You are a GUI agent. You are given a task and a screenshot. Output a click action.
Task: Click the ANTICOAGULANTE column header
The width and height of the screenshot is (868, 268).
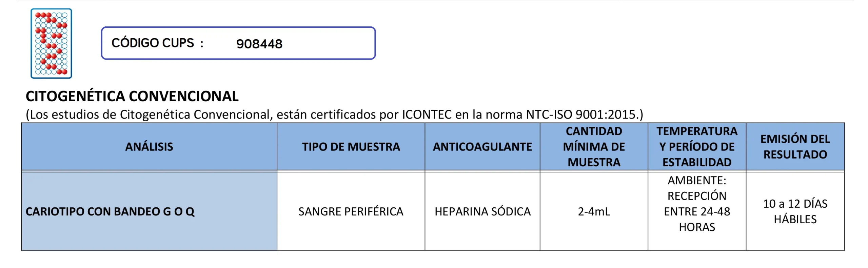click(482, 147)
